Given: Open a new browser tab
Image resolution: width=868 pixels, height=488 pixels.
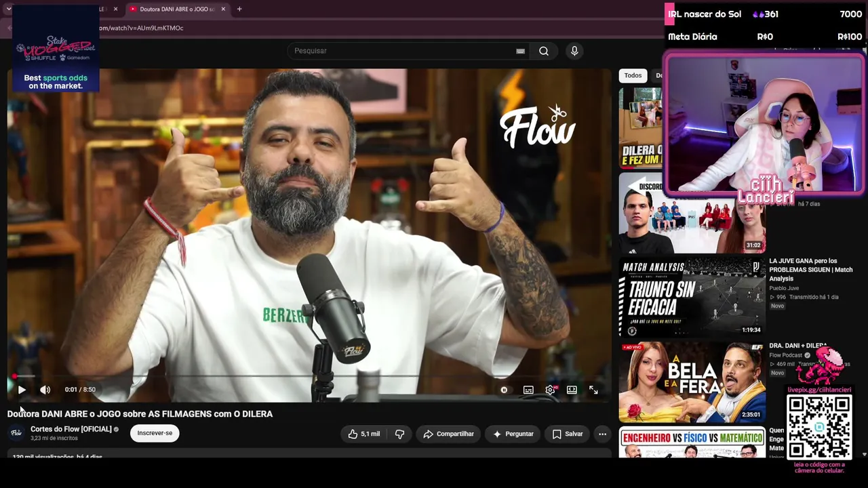Looking at the screenshot, I should pos(239,9).
